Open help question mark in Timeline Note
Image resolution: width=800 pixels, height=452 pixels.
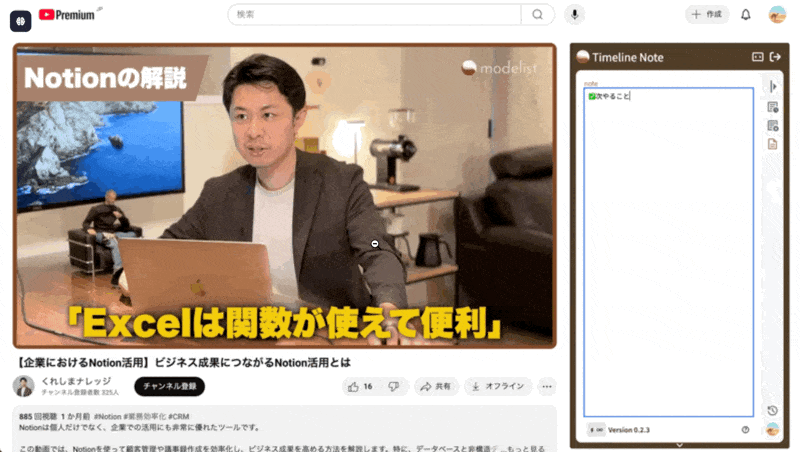745,430
